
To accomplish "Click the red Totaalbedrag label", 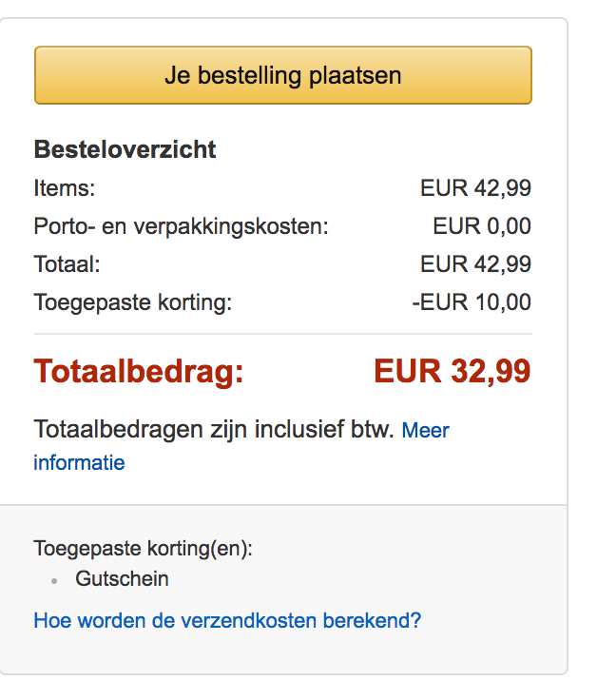I will (139, 372).
